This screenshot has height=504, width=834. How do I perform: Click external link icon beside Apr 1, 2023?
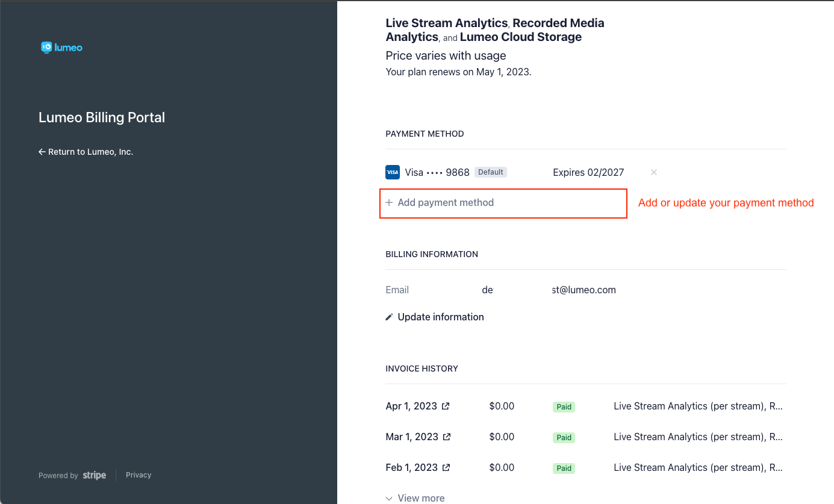[x=446, y=406]
